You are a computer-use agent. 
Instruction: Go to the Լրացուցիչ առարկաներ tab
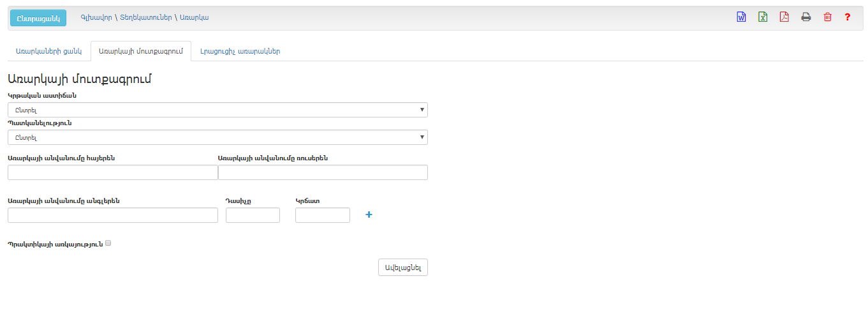[x=240, y=52]
